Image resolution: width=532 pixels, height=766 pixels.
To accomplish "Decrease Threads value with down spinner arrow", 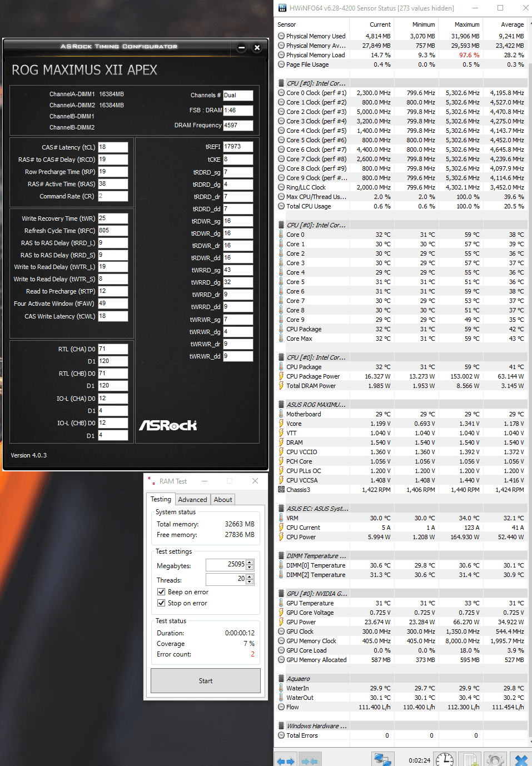I will [250, 581].
